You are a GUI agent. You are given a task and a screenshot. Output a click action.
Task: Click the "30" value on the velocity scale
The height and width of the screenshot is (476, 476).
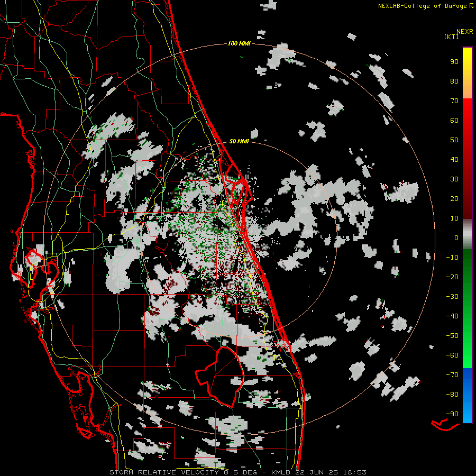click(454, 179)
